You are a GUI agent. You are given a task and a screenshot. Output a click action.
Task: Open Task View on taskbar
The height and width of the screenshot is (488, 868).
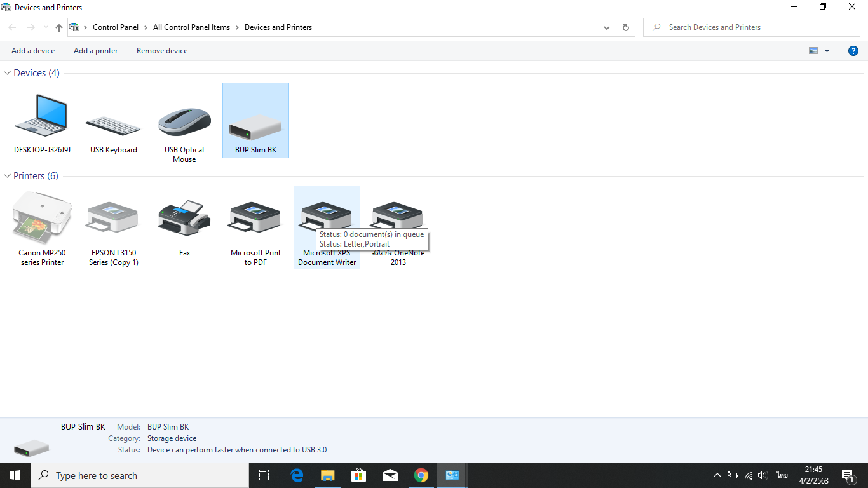click(264, 475)
